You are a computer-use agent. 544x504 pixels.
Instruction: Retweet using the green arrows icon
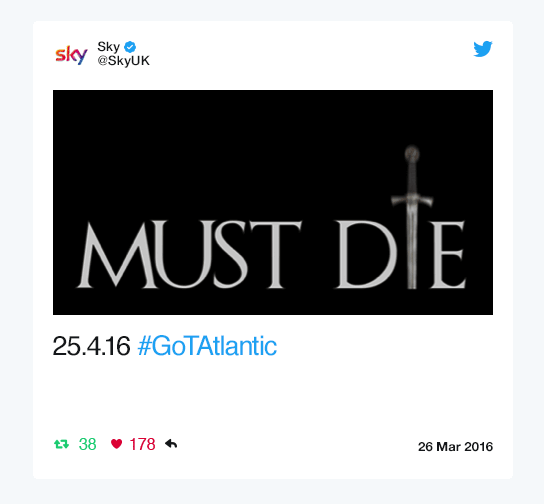tap(61, 444)
